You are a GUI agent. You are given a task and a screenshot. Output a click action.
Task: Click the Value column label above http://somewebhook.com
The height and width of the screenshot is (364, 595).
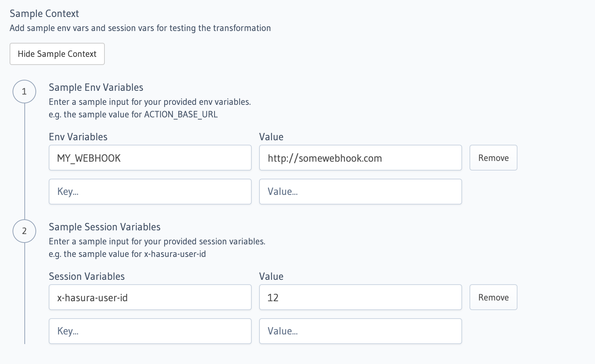pyautogui.click(x=271, y=137)
